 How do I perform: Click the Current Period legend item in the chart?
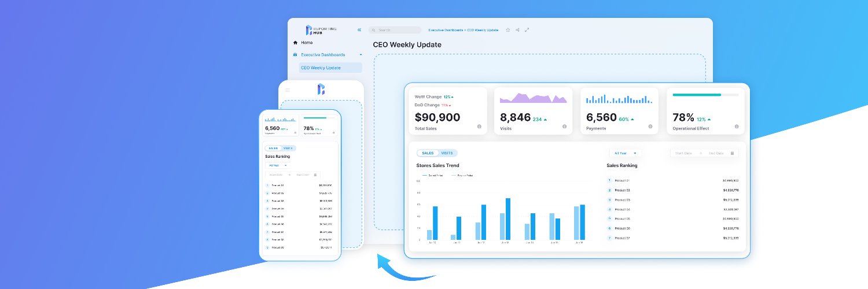[x=432, y=175]
